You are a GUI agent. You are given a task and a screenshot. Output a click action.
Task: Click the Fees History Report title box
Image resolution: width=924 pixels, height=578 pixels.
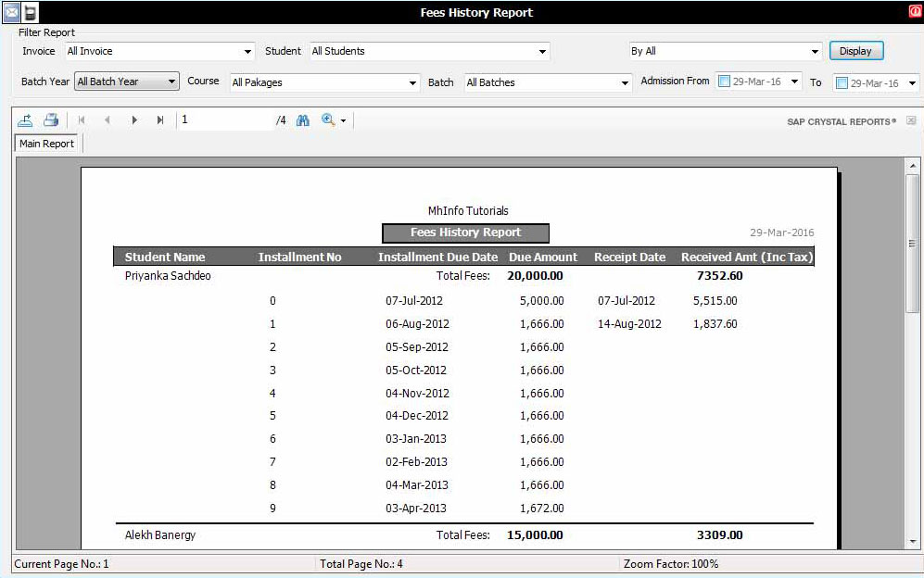[x=465, y=232]
